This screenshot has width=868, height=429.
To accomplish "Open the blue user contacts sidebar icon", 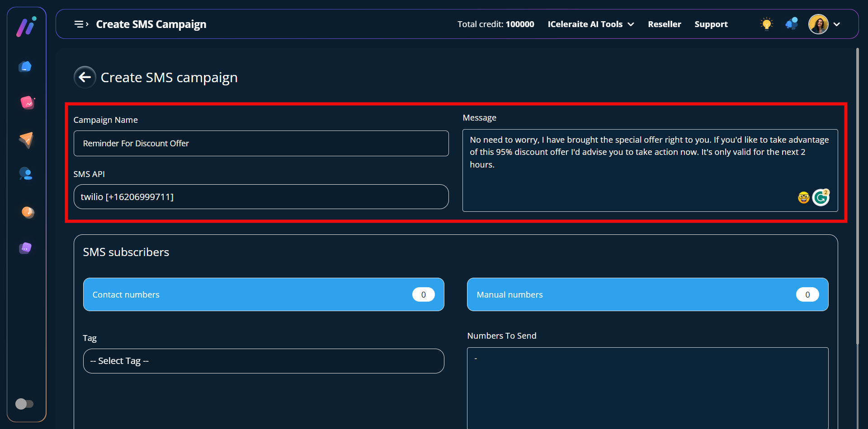I will (26, 174).
